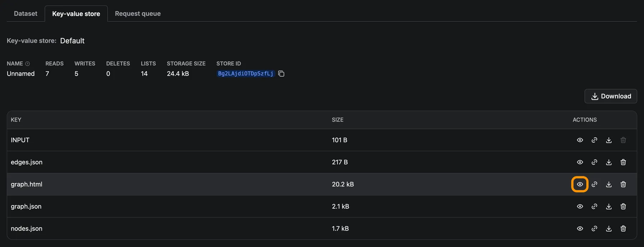Preview the graph.html record with eye icon
The width and height of the screenshot is (644, 247).
(580, 184)
